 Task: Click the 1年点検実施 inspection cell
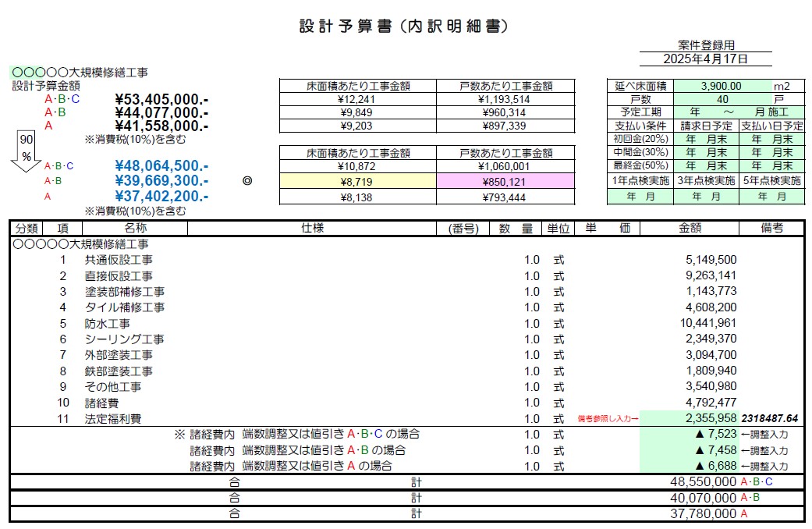642,183
